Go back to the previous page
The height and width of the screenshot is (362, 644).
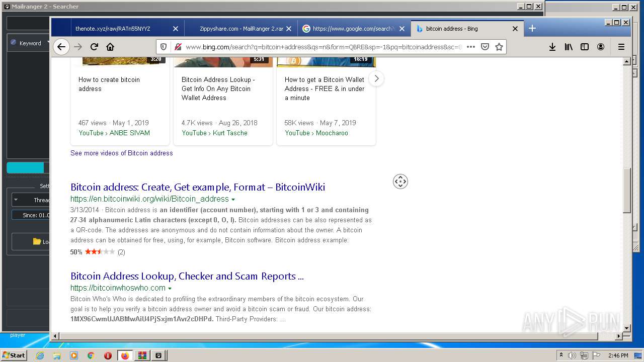[61, 47]
